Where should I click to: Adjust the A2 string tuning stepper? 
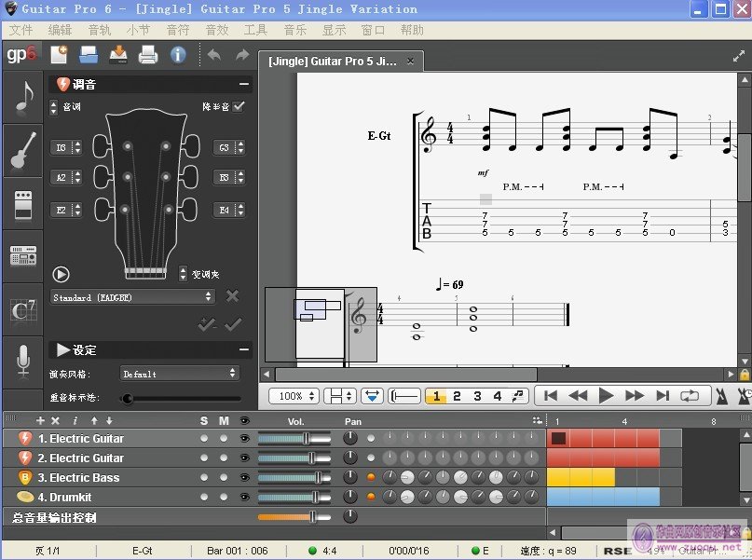coord(77,177)
